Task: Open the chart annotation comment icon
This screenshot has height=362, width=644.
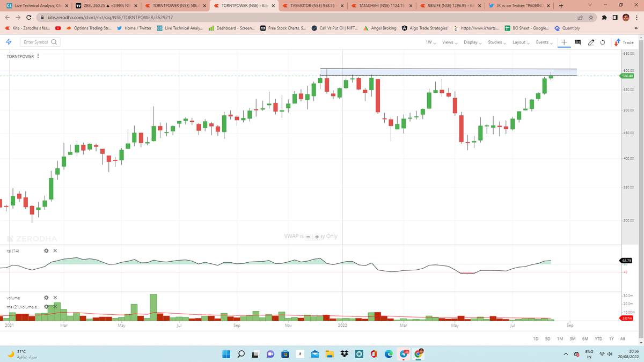Action: (578, 42)
